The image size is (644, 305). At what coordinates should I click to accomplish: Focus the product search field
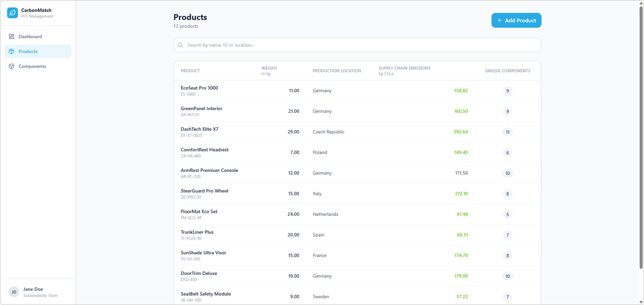[x=357, y=45]
